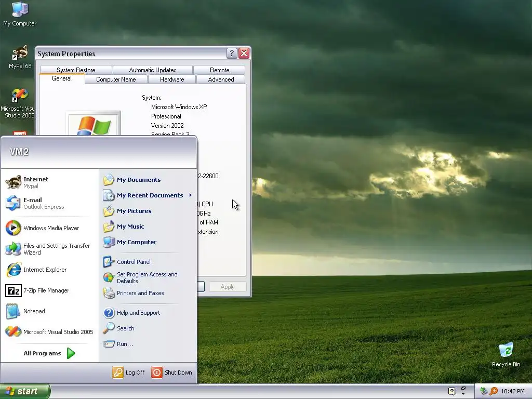
Task: Switch to the Remote tab
Action: (x=220, y=70)
